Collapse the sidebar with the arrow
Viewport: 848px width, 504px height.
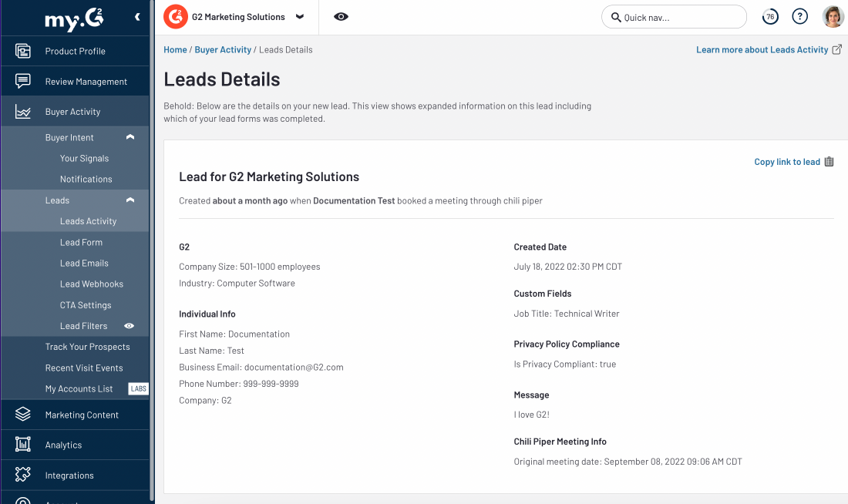(x=137, y=17)
